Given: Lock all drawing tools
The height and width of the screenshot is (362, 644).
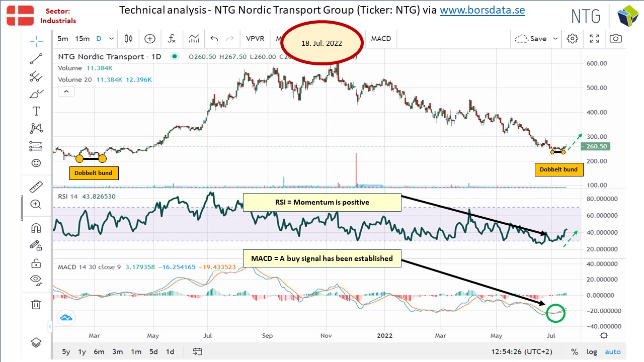Looking at the screenshot, I should point(36,263).
